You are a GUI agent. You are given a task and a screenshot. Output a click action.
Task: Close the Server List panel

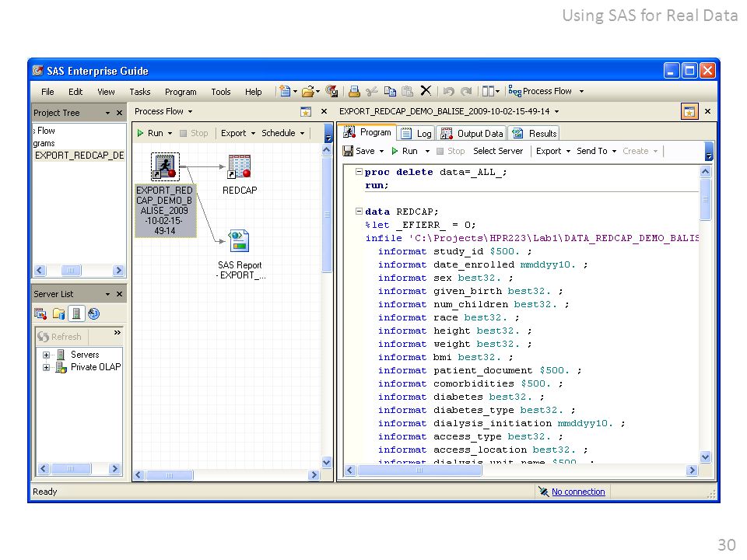pos(120,294)
